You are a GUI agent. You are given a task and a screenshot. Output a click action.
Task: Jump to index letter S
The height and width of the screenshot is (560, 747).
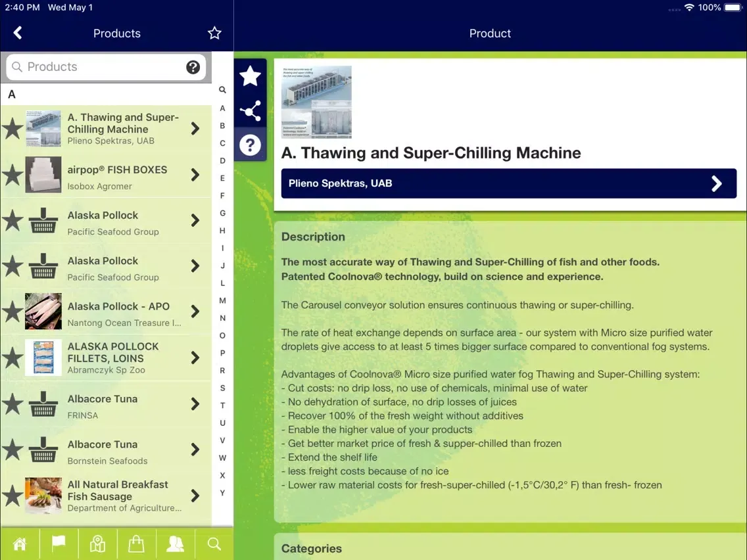222,388
